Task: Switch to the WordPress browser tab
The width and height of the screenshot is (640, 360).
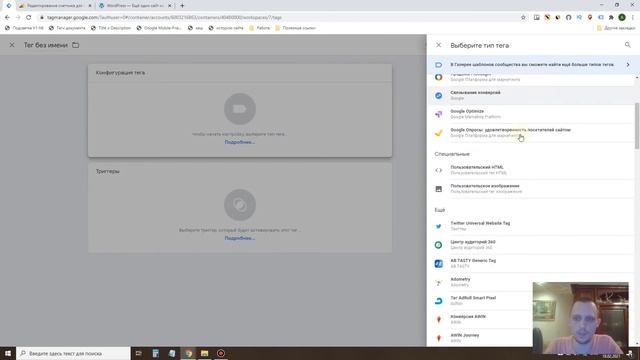Action: pos(135,6)
